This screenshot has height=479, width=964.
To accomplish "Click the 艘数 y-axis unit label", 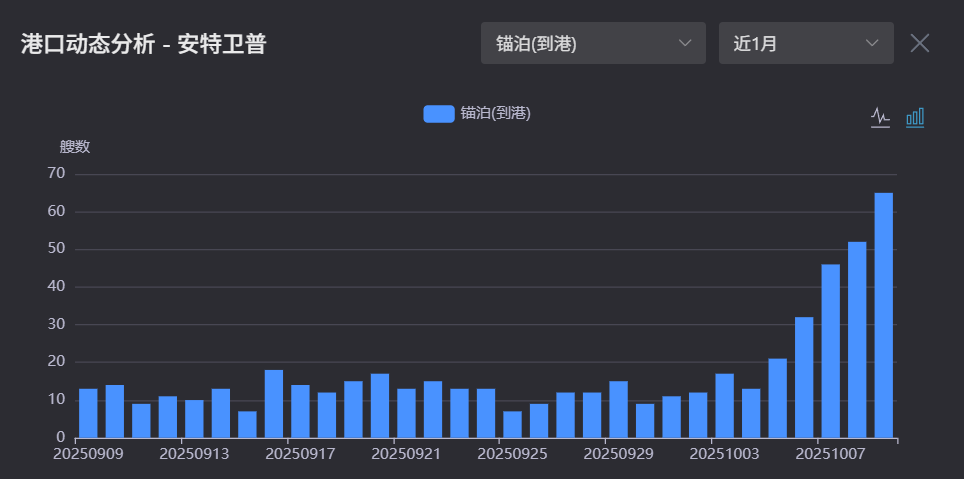I will point(75,147).
